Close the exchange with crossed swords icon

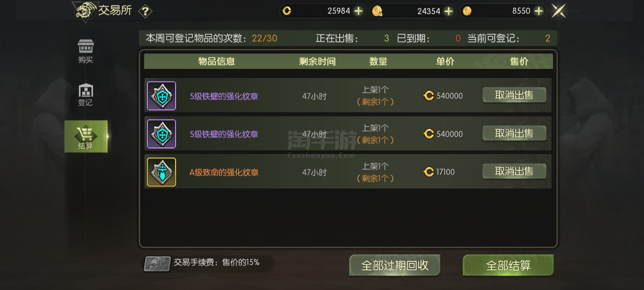click(x=559, y=11)
